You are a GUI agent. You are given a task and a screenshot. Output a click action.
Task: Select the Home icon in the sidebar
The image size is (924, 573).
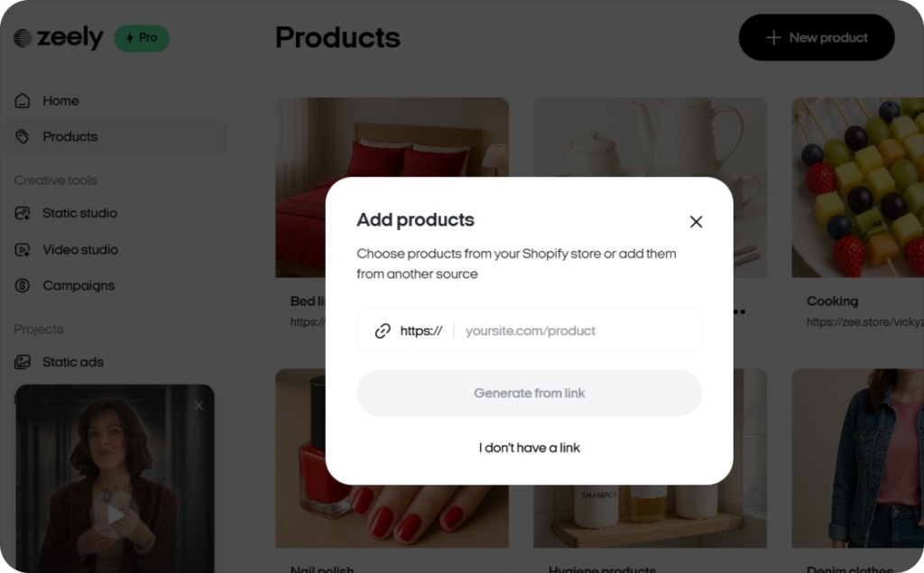point(23,100)
